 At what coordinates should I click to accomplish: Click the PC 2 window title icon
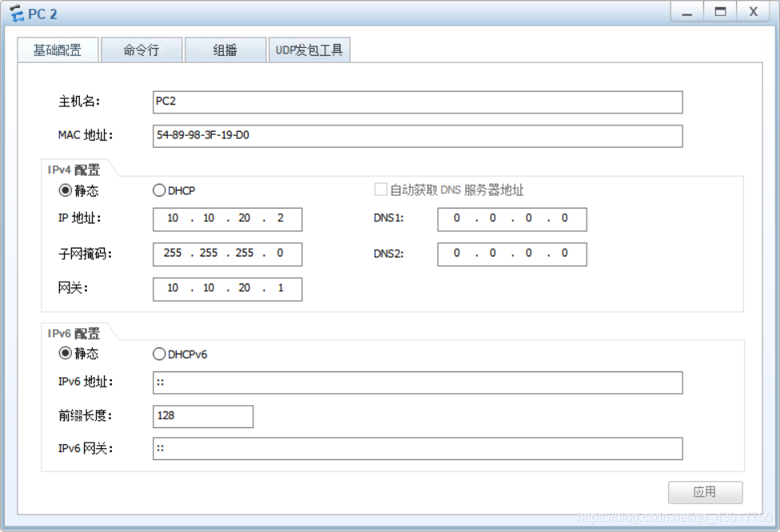17,14
